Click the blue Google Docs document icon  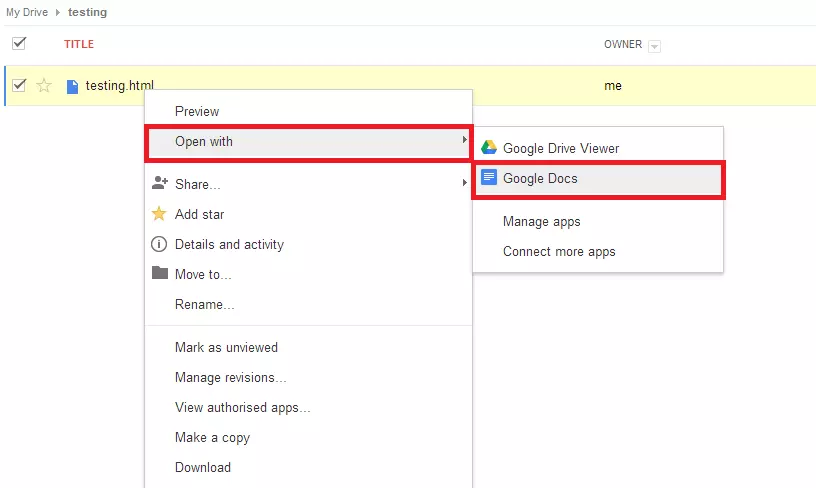click(489, 177)
